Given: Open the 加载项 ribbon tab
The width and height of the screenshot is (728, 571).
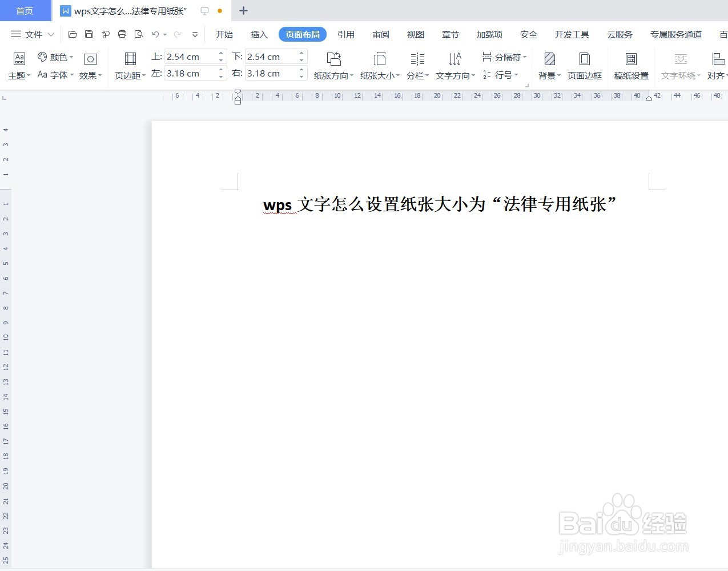Looking at the screenshot, I should point(490,34).
